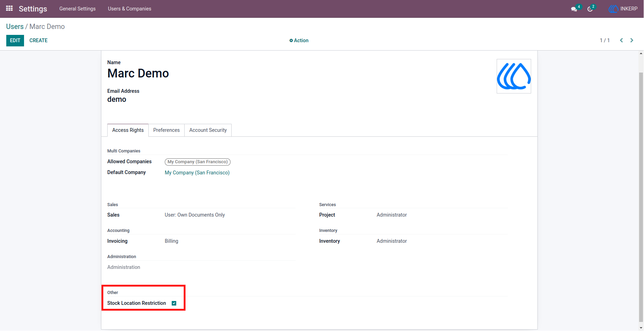Click the 'Administration' field label
The image size is (644, 331).
[x=124, y=267]
